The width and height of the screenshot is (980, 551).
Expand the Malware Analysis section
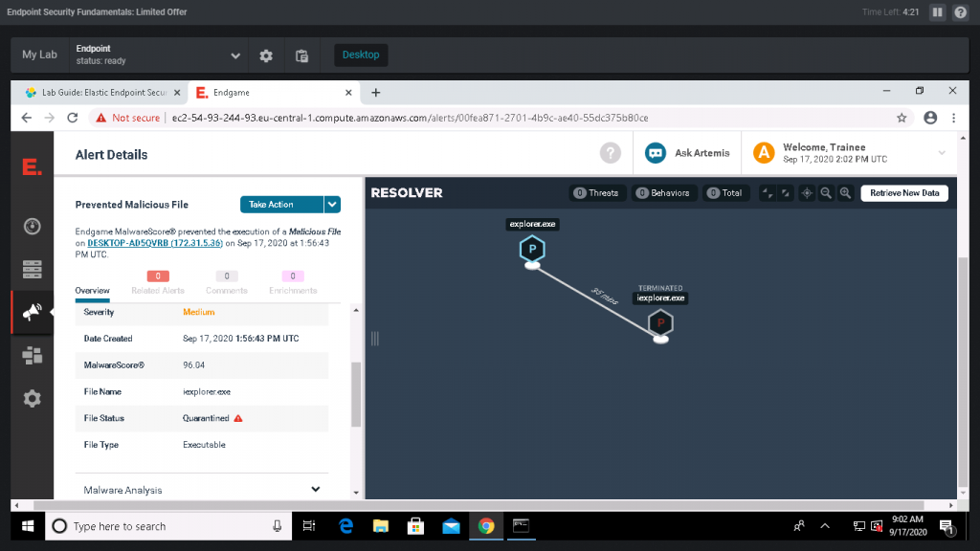(316, 490)
